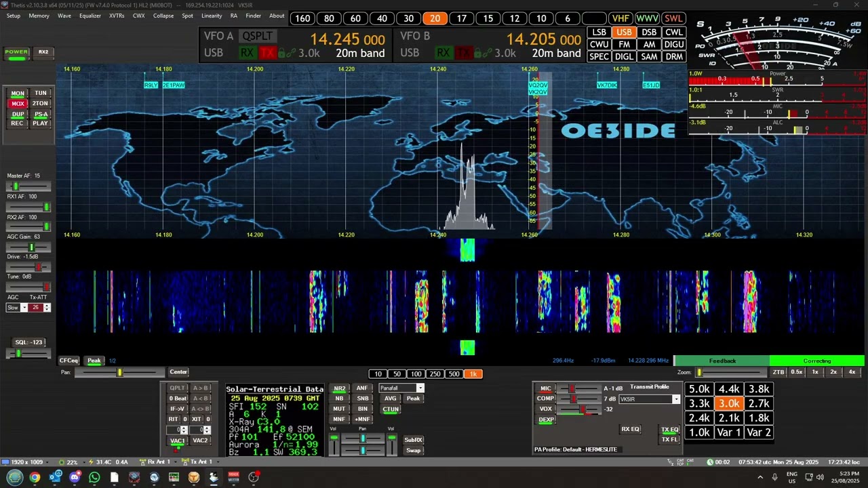Click the VK7OIK spot label on panadapter
868x488 pixels.
[x=607, y=85]
